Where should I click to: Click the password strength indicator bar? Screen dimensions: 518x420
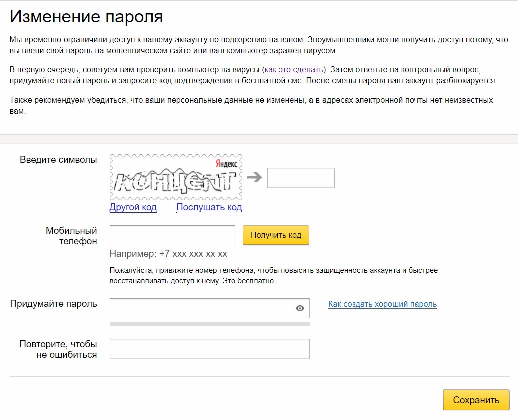click(x=209, y=324)
